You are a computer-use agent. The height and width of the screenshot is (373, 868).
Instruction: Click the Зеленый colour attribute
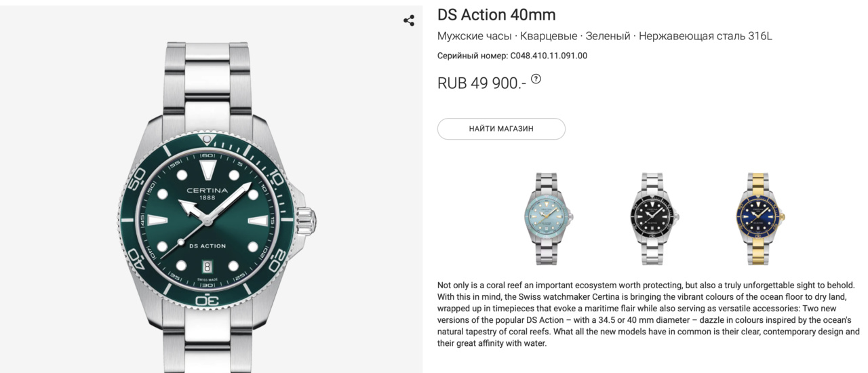pos(608,36)
